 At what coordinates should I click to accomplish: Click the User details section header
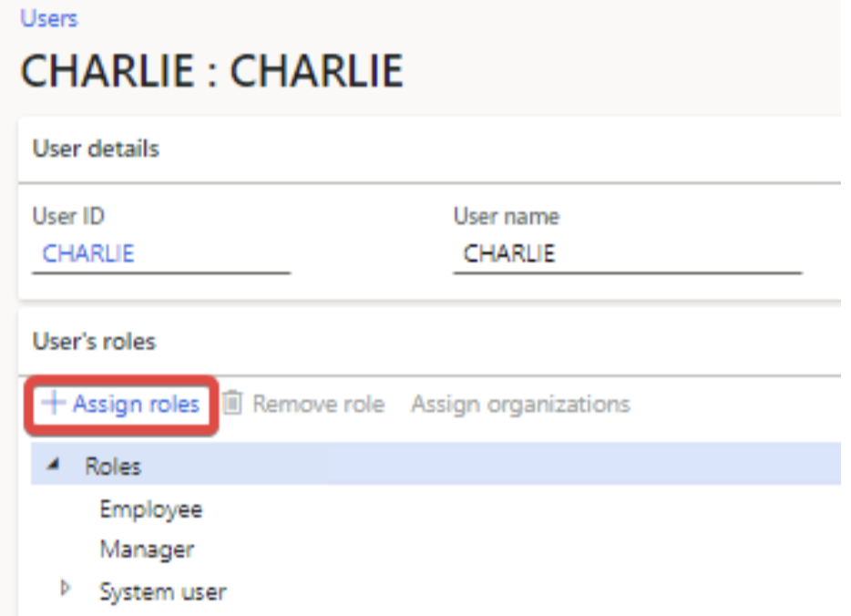click(x=96, y=149)
